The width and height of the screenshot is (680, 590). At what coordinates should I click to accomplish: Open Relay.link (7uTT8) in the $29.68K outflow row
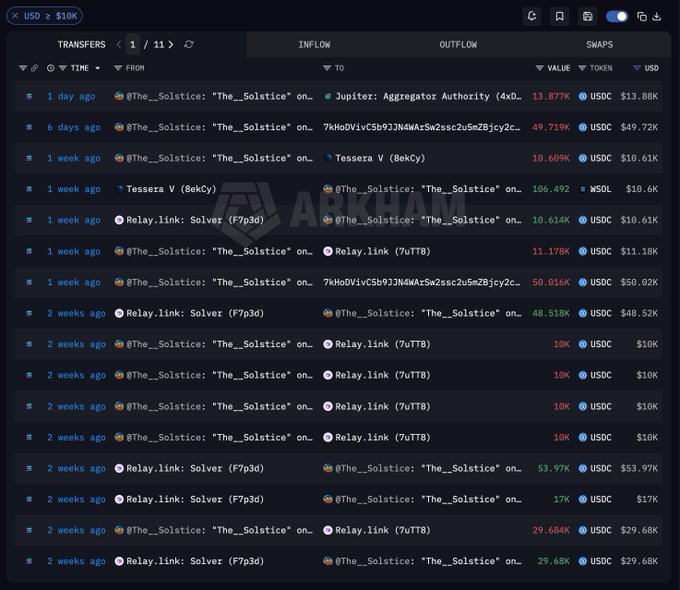click(382, 530)
